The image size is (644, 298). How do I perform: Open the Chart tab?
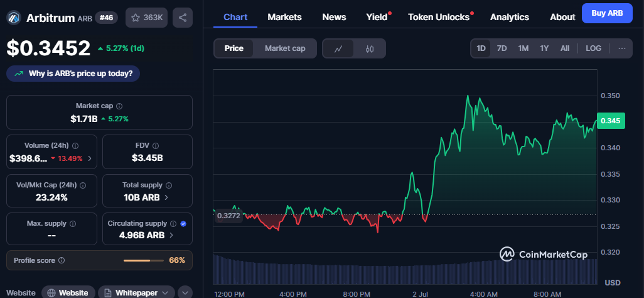[235, 17]
